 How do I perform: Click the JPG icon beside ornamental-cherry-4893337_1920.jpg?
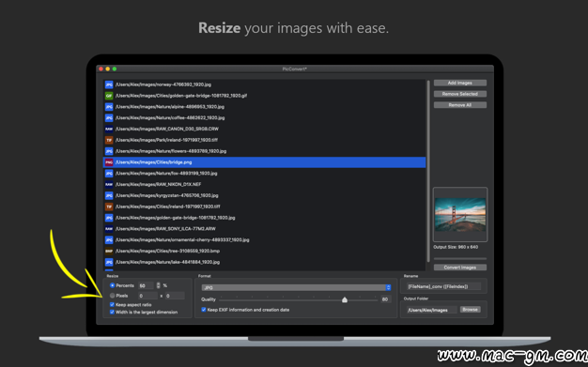tap(109, 240)
